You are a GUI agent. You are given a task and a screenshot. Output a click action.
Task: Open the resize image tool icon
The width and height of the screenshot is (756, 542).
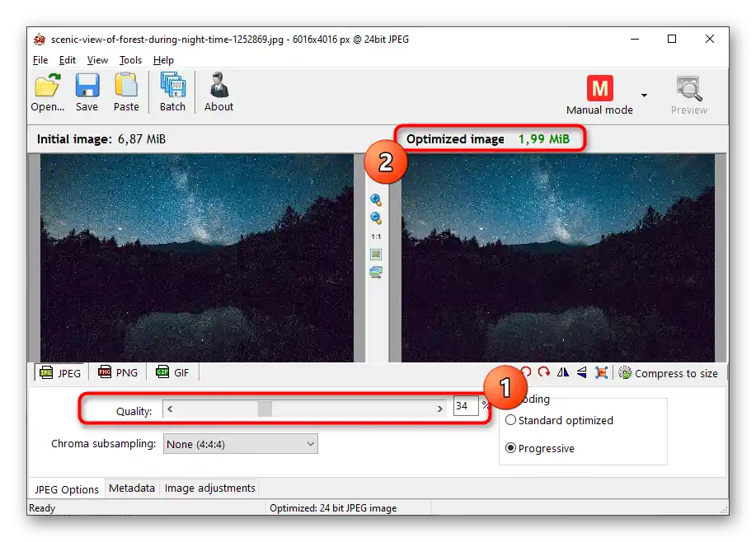coord(601,372)
